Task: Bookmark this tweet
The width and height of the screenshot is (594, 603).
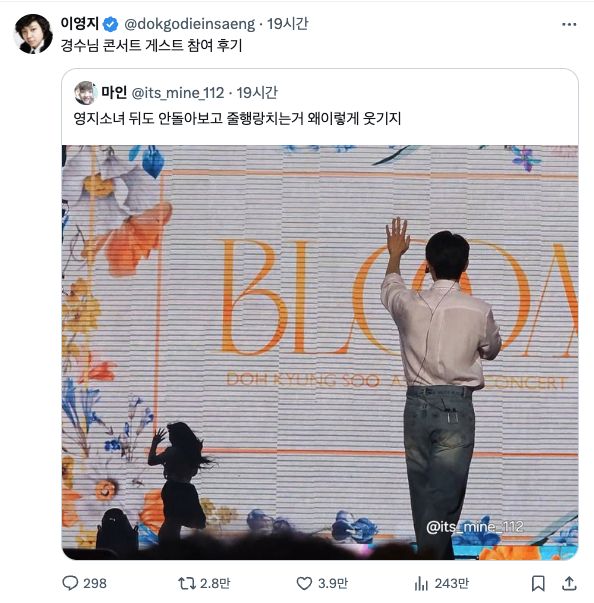Action: [538, 583]
